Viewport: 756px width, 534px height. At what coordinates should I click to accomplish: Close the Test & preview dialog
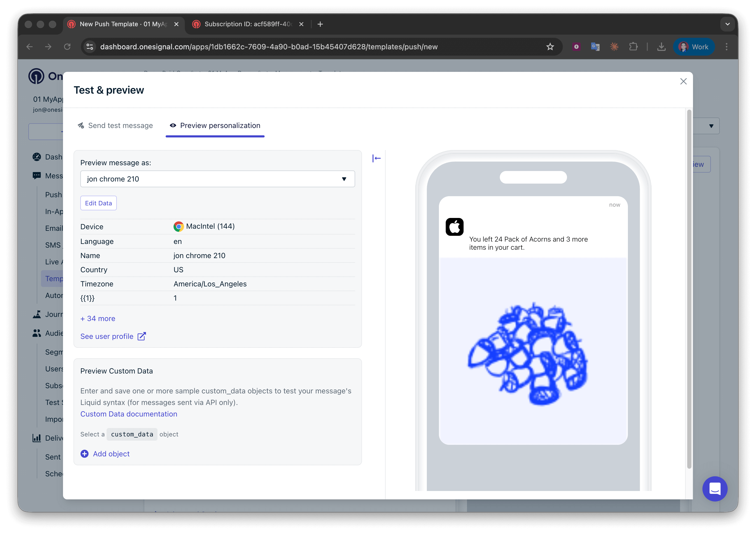(x=683, y=81)
